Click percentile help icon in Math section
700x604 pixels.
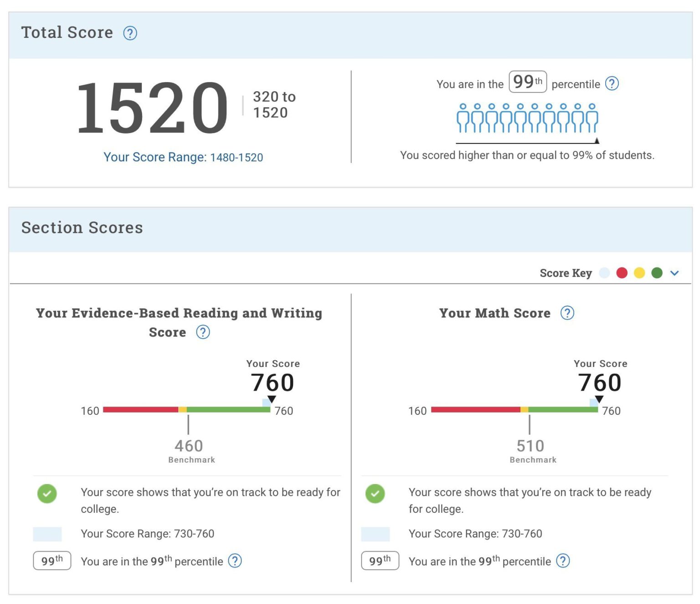coord(563,561)
